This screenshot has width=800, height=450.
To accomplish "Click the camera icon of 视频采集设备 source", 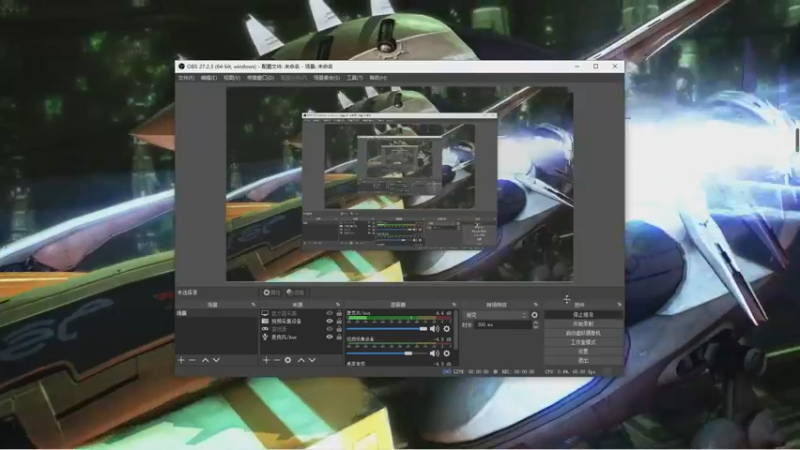I will 265,321.
